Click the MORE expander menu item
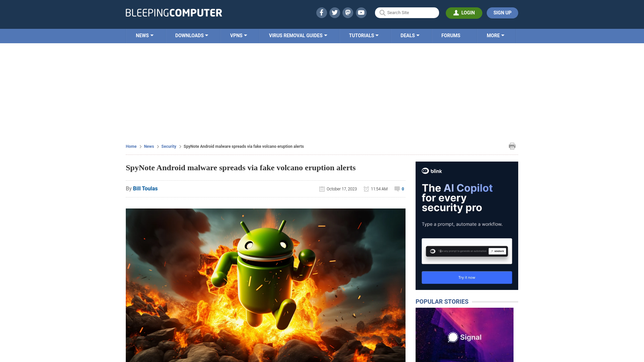 point(495,35)
